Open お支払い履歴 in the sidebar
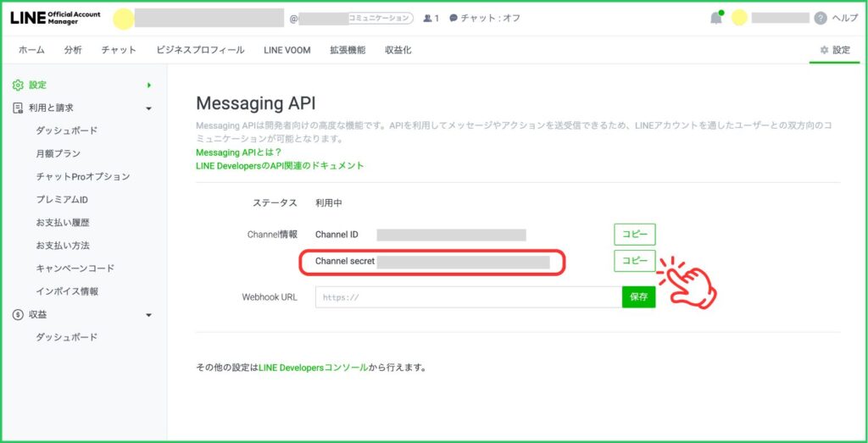 point(63,223)
